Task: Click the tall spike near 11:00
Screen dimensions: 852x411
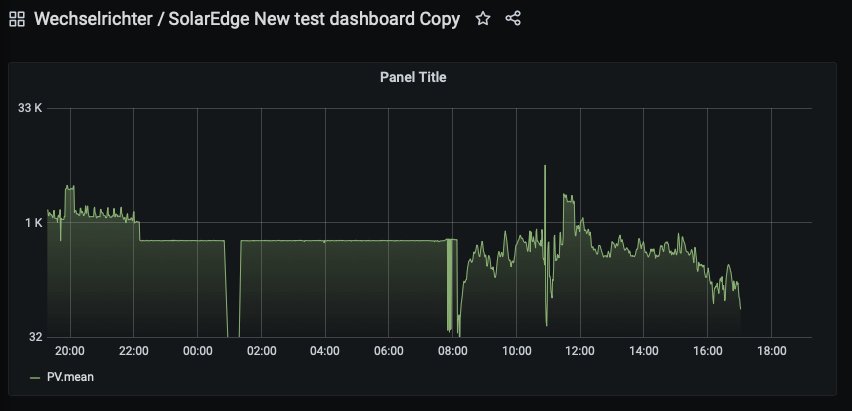Action: tap(545, 170)
